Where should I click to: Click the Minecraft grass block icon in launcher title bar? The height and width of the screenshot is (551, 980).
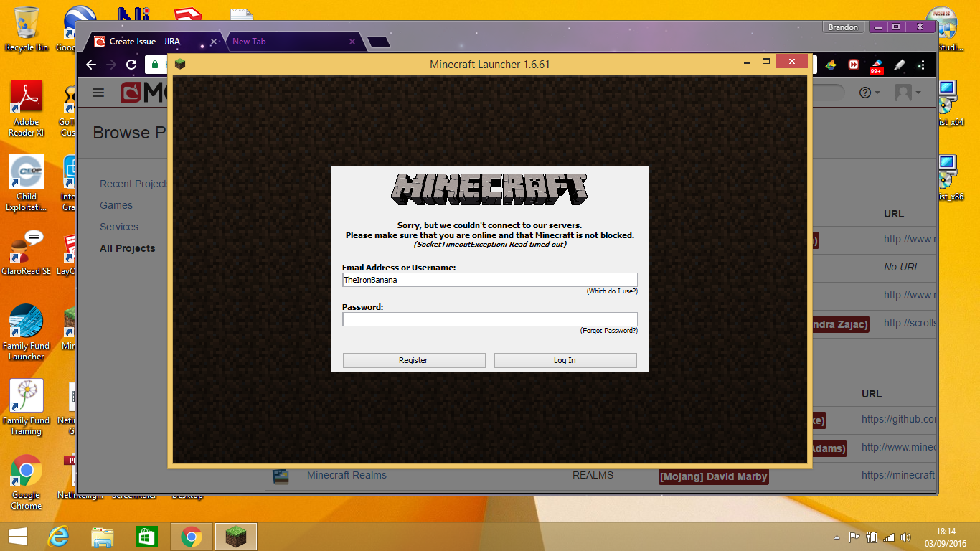click(x=180, y=64)
